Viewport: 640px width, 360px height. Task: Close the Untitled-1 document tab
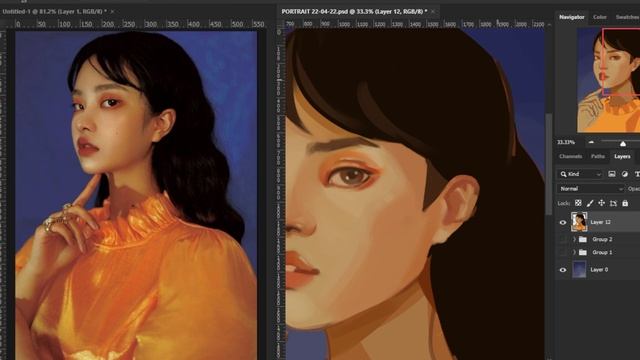click(113, 11)
